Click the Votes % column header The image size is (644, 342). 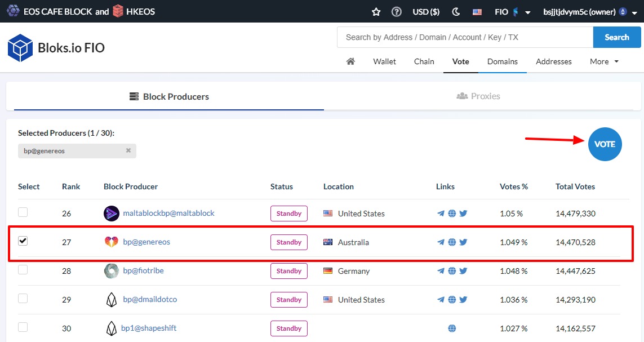click(x=513, y=186)
